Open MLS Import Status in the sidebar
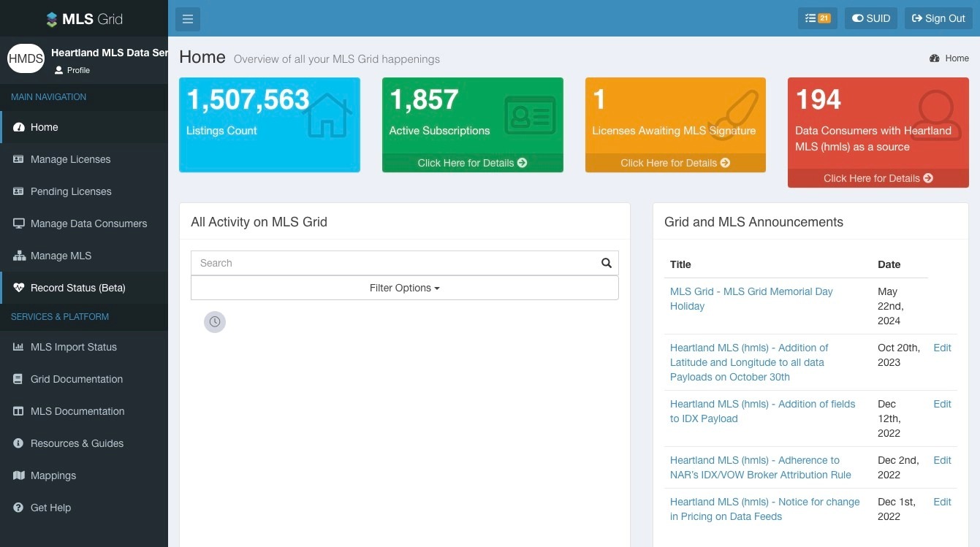 click(84, 347)
